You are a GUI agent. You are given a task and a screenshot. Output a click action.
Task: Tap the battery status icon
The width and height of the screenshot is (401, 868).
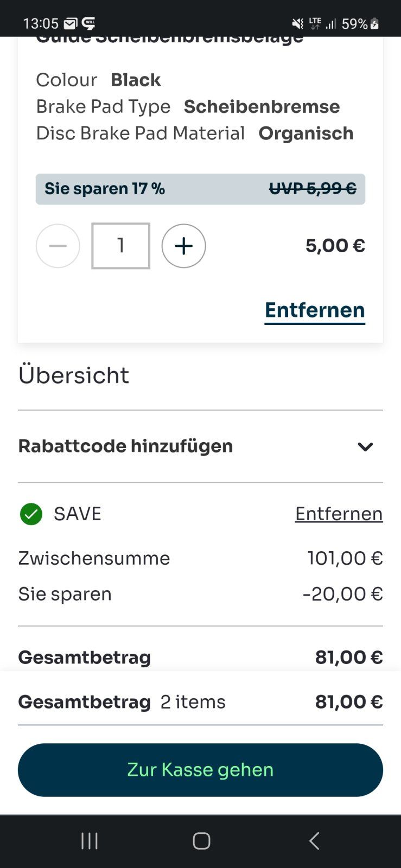point(374,23)
